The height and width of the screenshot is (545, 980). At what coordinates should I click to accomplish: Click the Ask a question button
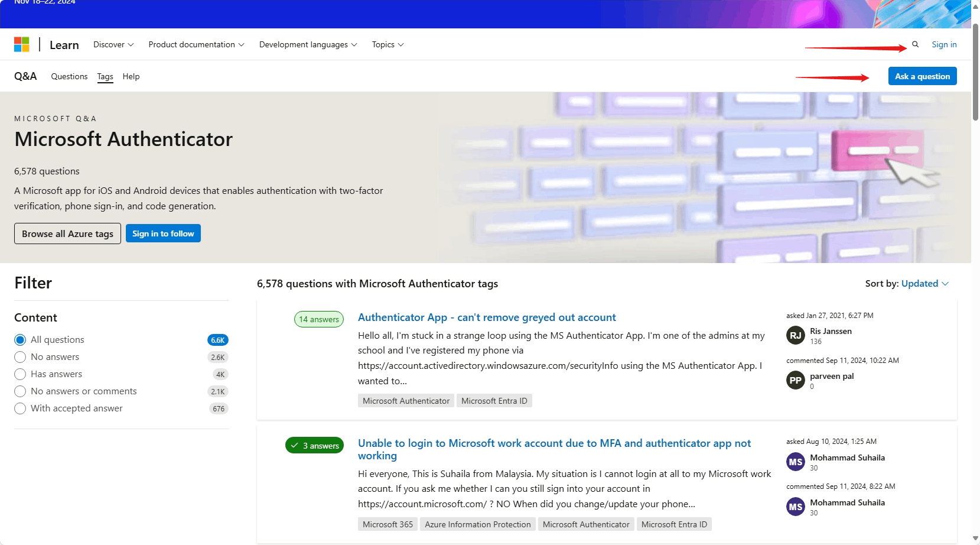pos(922,76)
